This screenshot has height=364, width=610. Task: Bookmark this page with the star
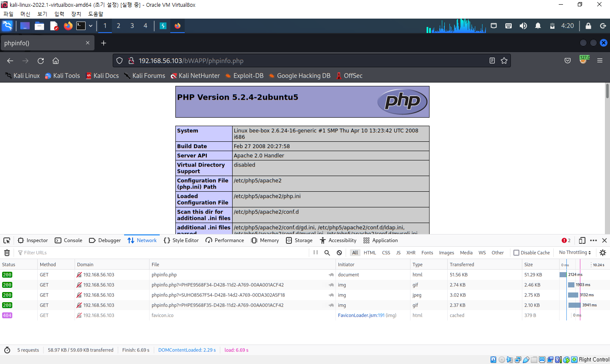pos(504,61)
